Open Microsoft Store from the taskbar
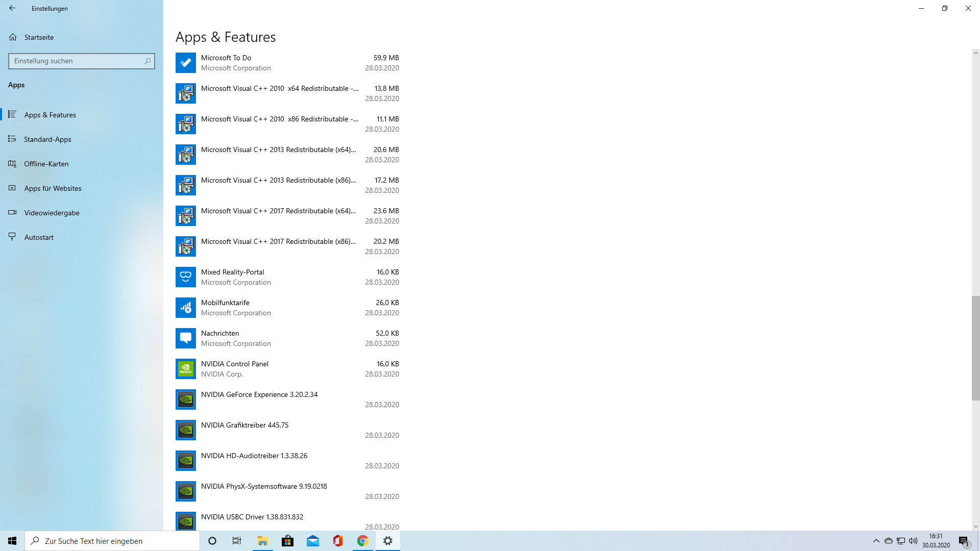This screenshot has width=980, height=551. pos(287,541)
